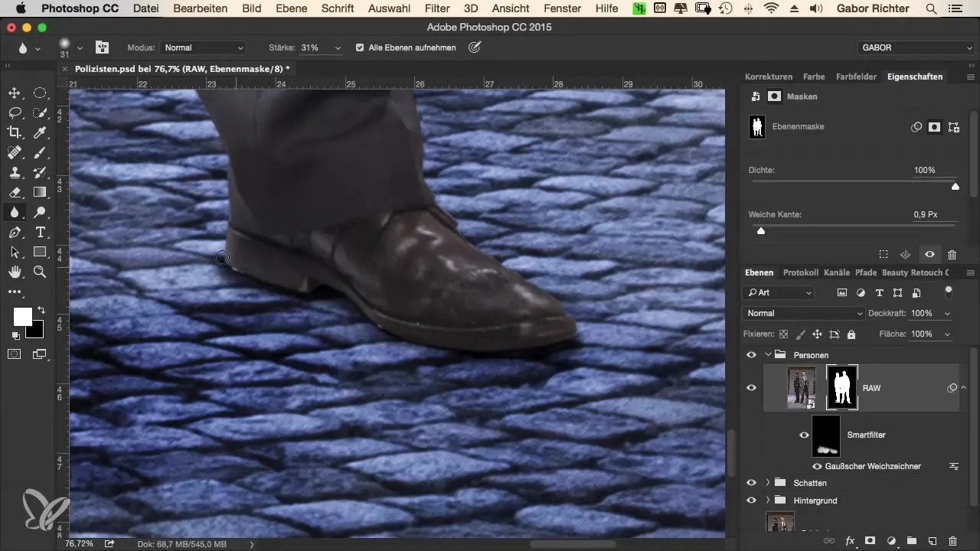This screenshot has height=551, width=980.
Task: Toggle mask visibility eye in Properties
Action: click(929, 254)
